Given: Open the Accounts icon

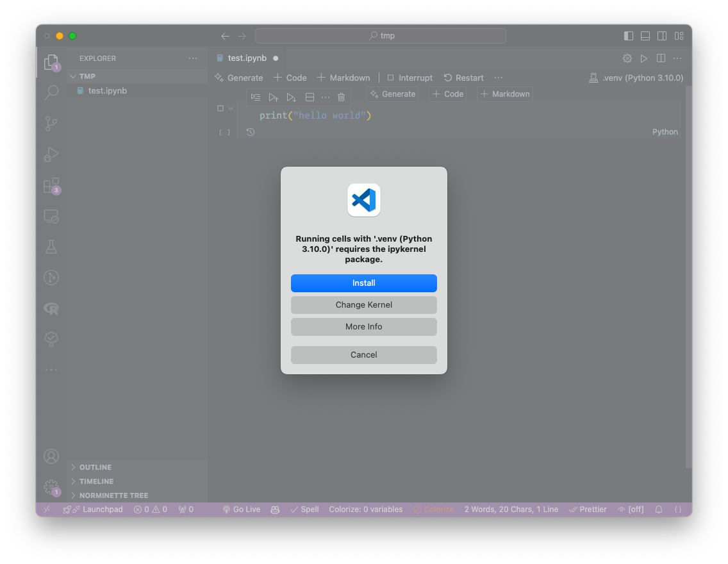Looking at the screenshot, I should [x=51, y=456].
